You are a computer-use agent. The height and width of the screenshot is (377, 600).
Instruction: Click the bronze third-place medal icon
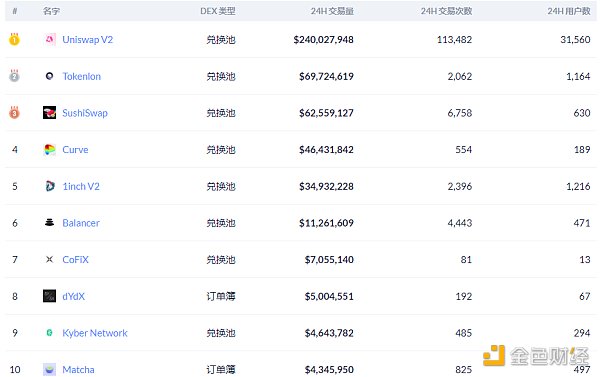[15, 112]
